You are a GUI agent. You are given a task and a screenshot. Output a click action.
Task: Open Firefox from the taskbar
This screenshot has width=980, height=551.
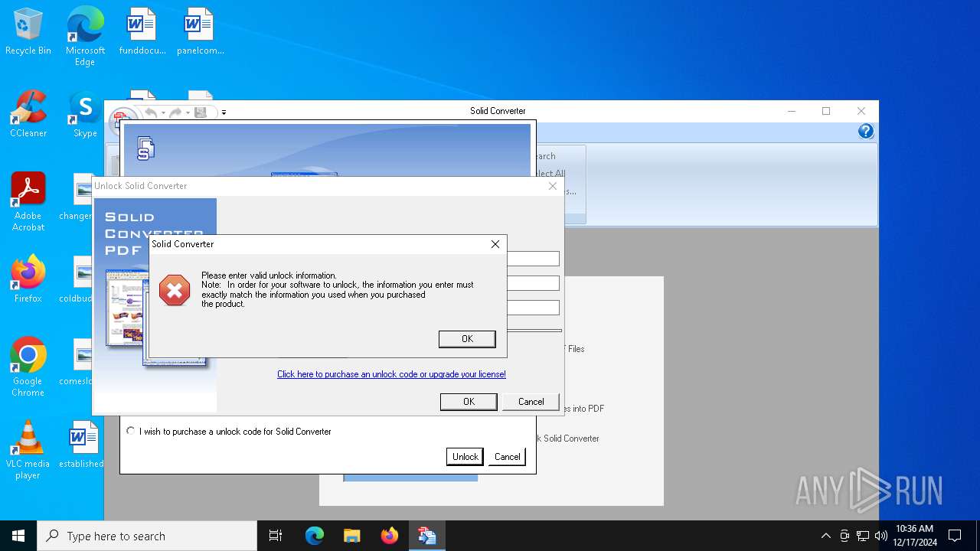[x=389, y=536]
